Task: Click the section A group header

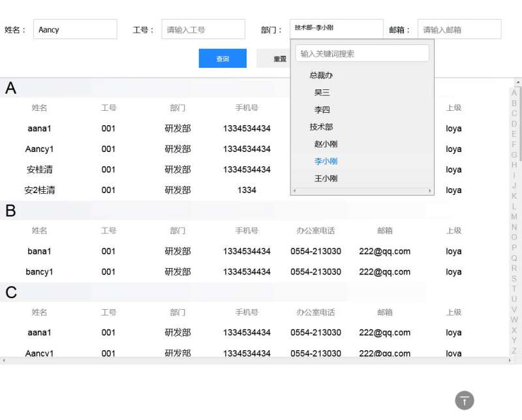Action: 145,88
